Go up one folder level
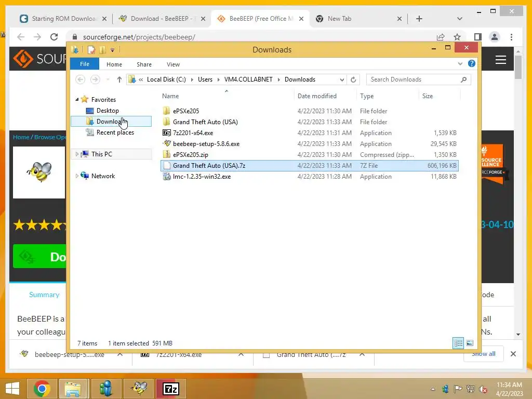This screenshot has width=532, height=399. coord(119,79)
